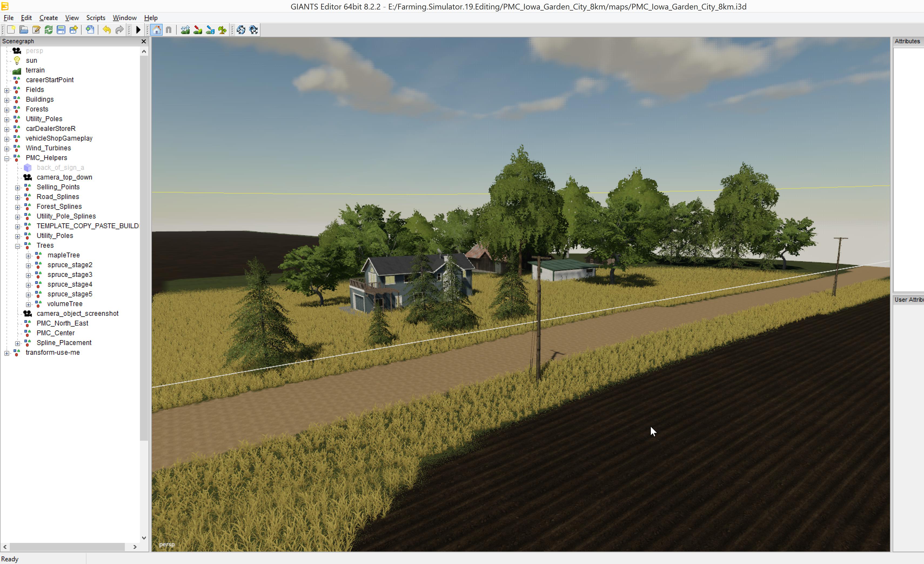Expand the Buildings node
This screenshot has width=924, height=564.
click(7, 100)
